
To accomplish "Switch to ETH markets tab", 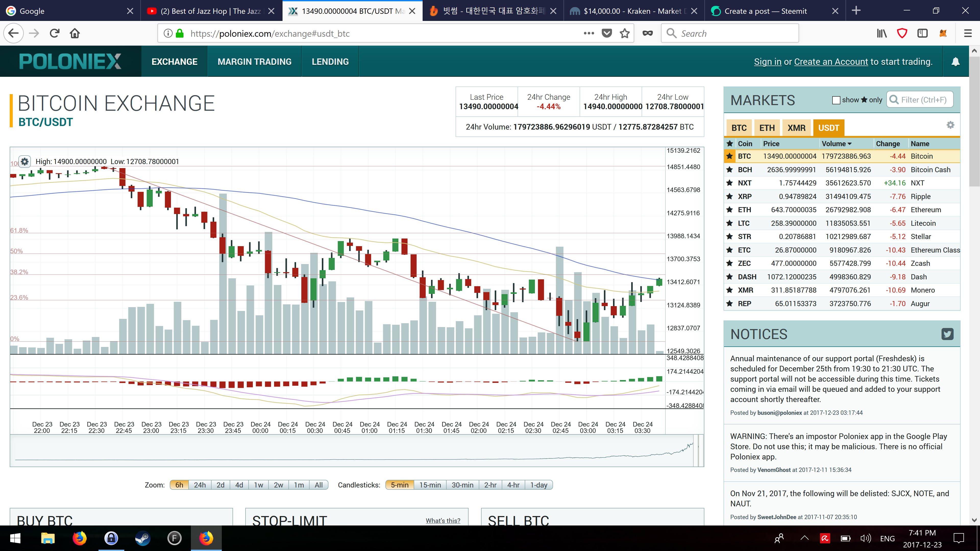I will [x=767, y=128].
